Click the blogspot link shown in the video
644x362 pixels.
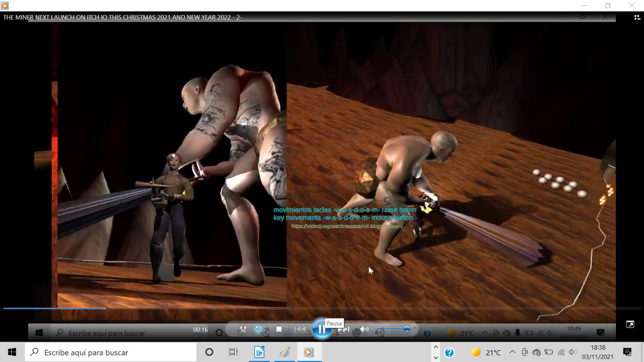(347, 227)
